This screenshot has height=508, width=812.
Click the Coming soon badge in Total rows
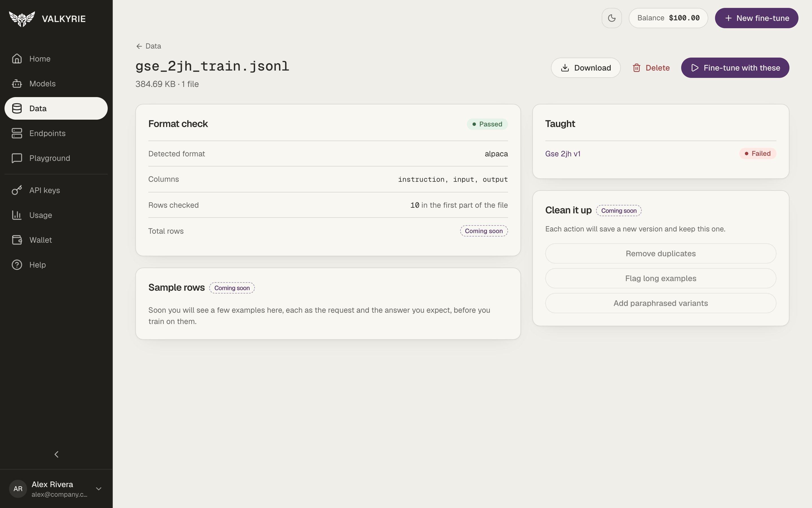(484, 231)
